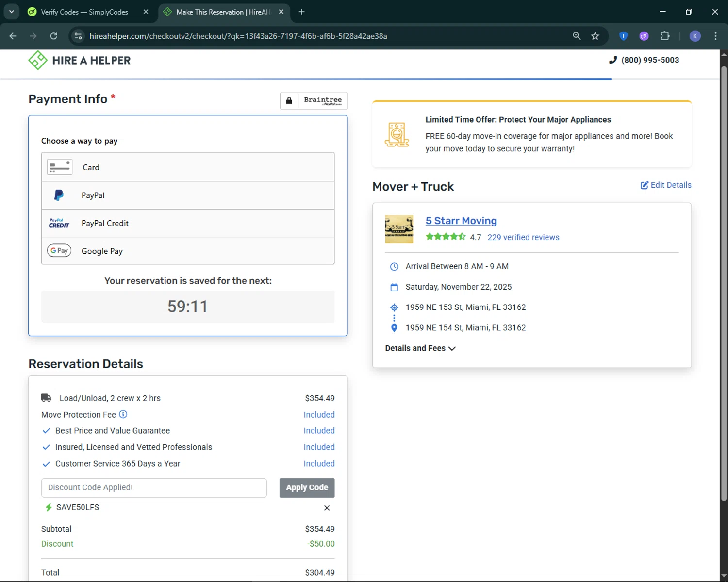This screenshot has width=728, height=582.
Task: Open the K profile avatar
Action: (x=695, y=36)
